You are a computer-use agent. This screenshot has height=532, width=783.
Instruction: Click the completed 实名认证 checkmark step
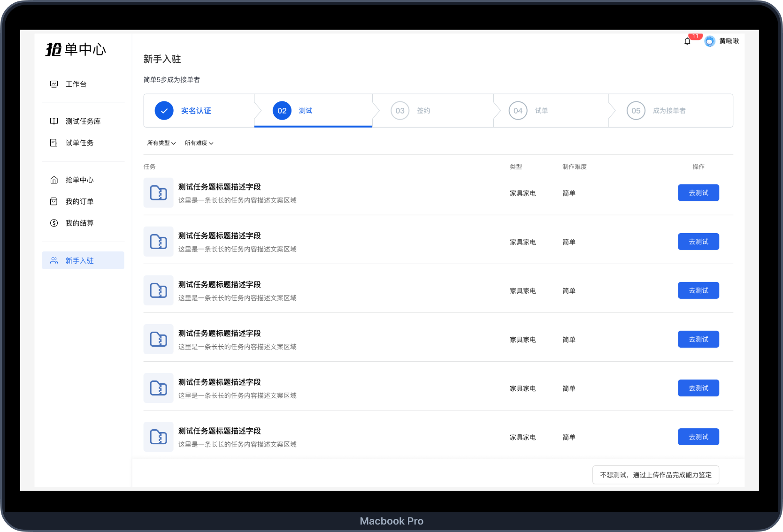point(164,111)
